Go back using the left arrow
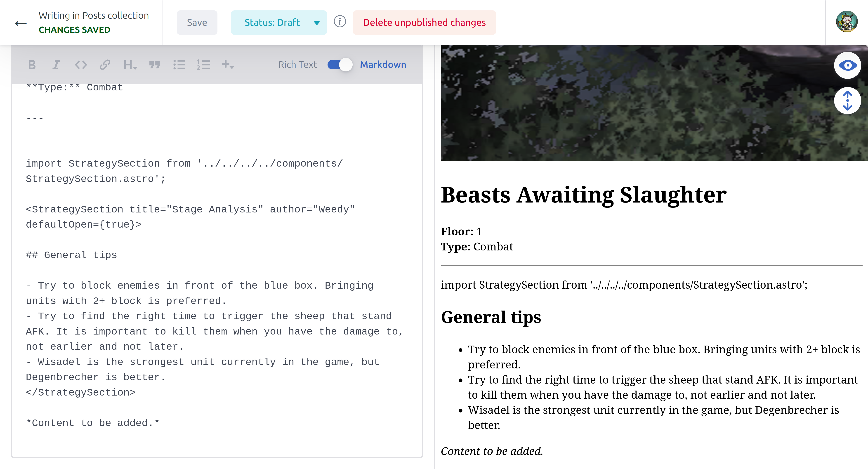Image resolution: width=868 pixels, height=469 pixels. [21, 23]
